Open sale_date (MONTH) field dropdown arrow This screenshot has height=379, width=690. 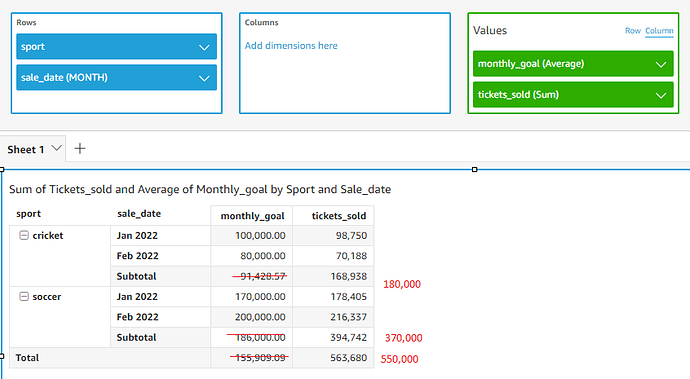pyautogui.click(x=204, y=78)
